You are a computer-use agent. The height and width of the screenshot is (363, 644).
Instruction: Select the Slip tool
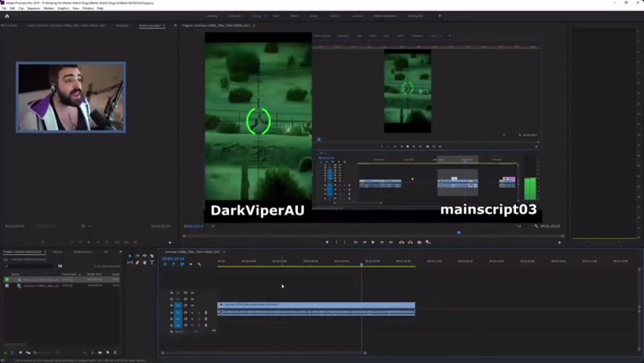[x=131, y=262]
